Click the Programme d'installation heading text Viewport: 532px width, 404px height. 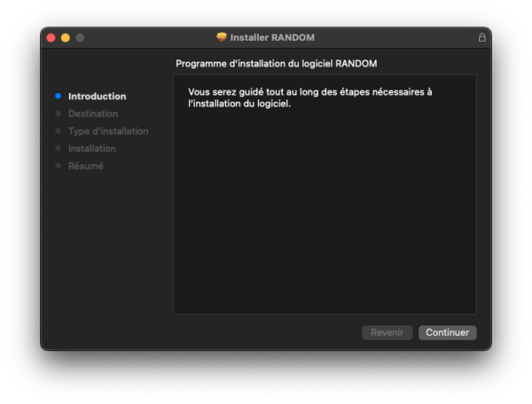click(x=278, y=64)
